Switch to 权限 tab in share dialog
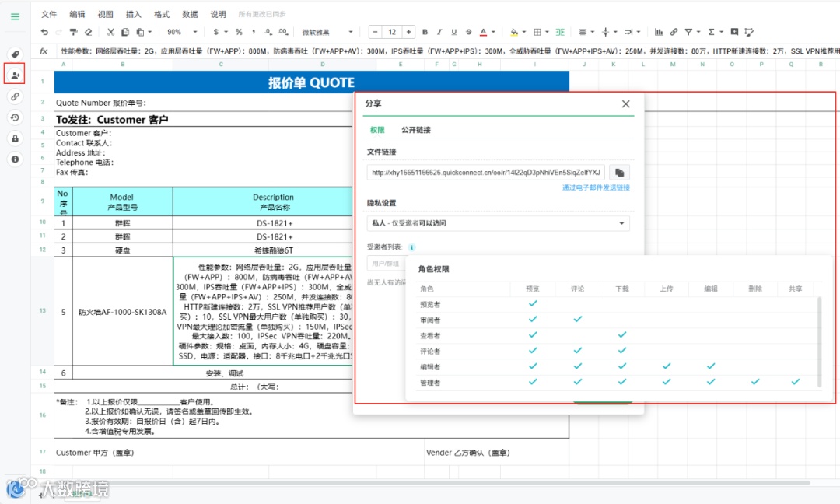 377,130
